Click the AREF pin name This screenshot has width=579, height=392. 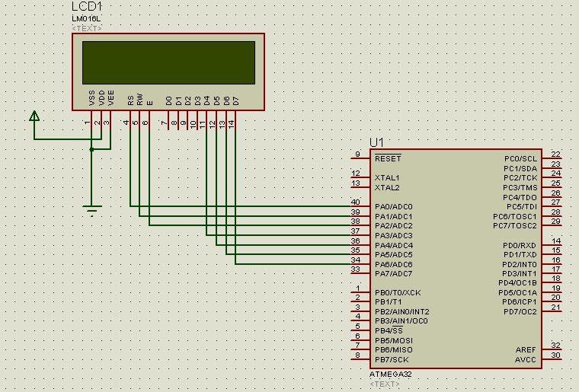pos(526,349)
